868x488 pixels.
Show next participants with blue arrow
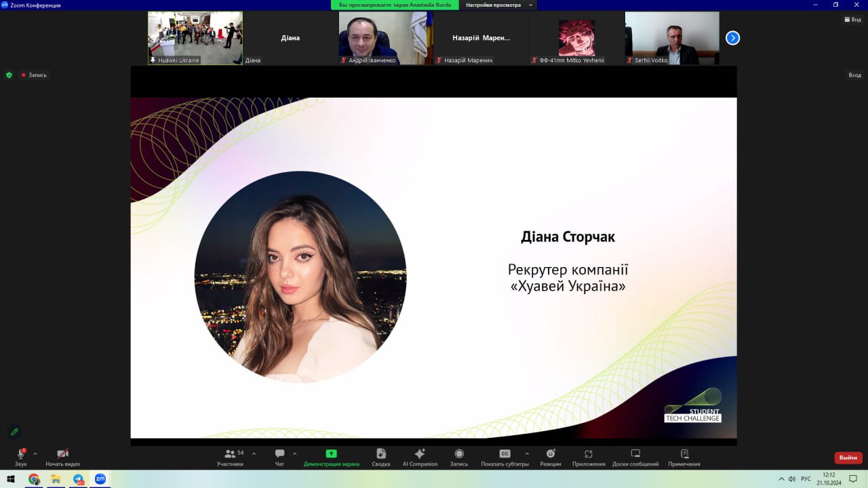pyautogui.click(x=732, y=38)
